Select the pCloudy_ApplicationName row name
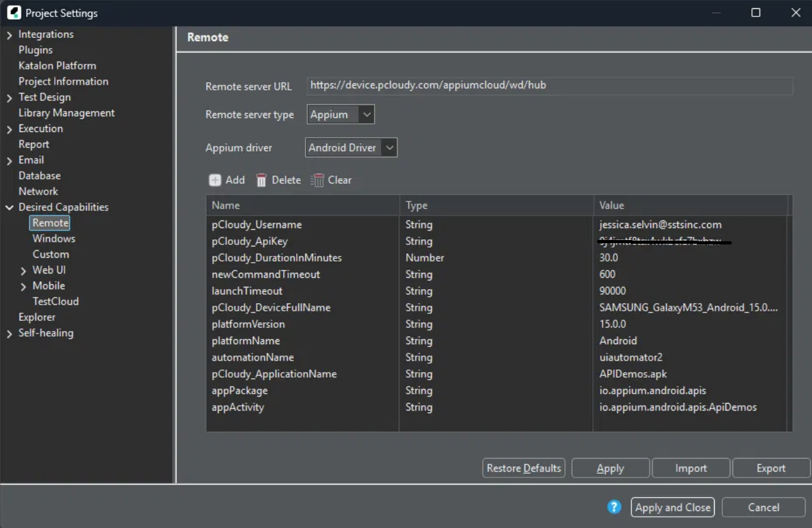 click(274, 374)
